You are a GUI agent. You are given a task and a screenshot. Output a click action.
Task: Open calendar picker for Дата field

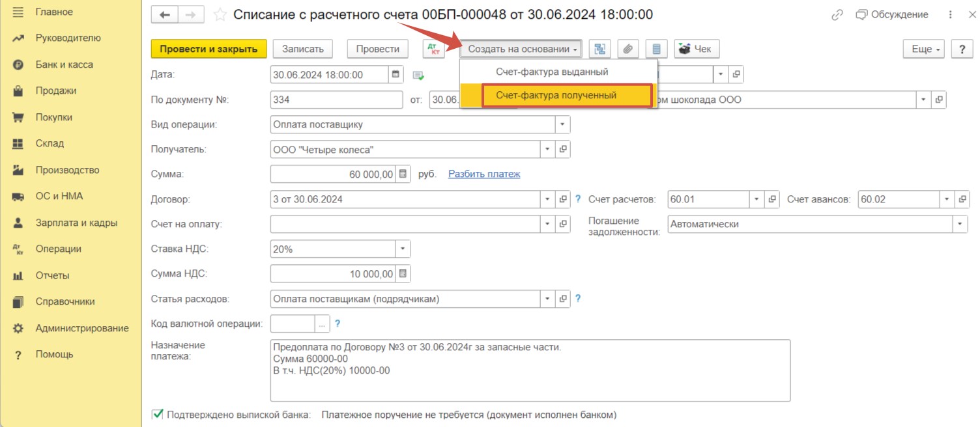(396, 75)
